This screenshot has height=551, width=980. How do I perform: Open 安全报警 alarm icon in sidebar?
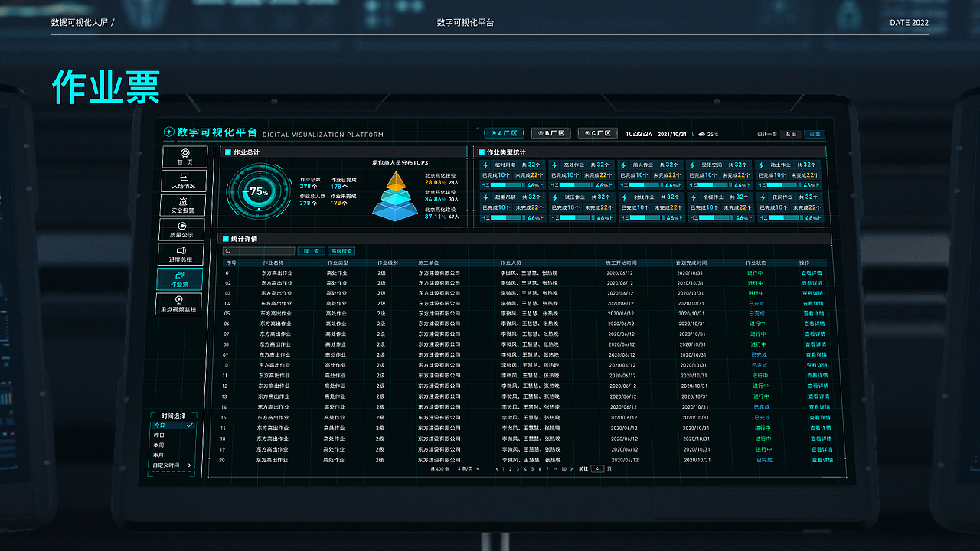[x=183, y=201]
